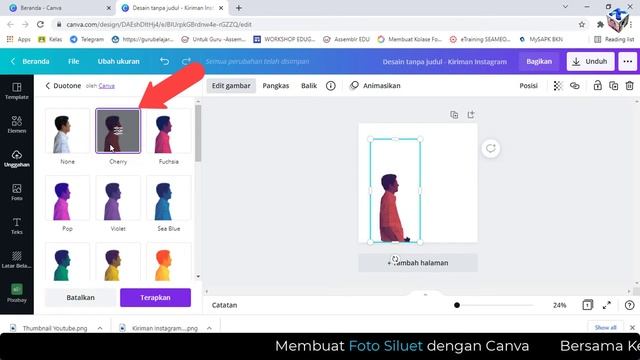Click the zoom slider handle
The width and height of the screenshot is (640, 360).
pyautogui.click(x=457, y=305)
